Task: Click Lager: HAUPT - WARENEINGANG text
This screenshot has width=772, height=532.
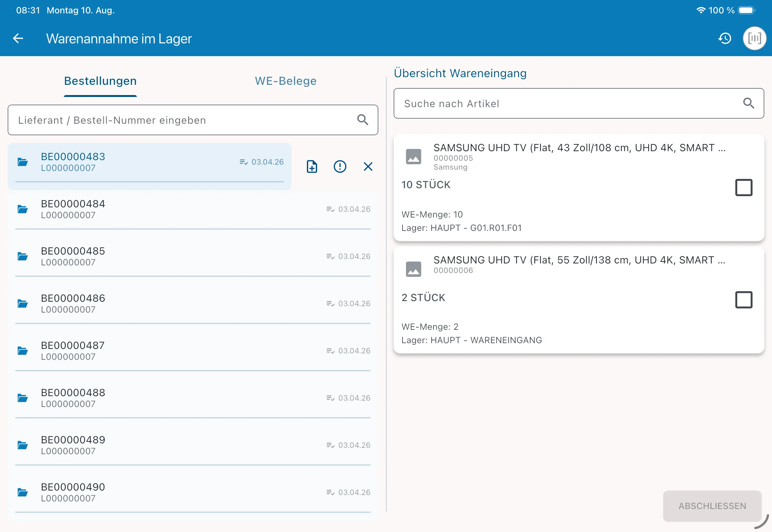Action: coord(472,340)
